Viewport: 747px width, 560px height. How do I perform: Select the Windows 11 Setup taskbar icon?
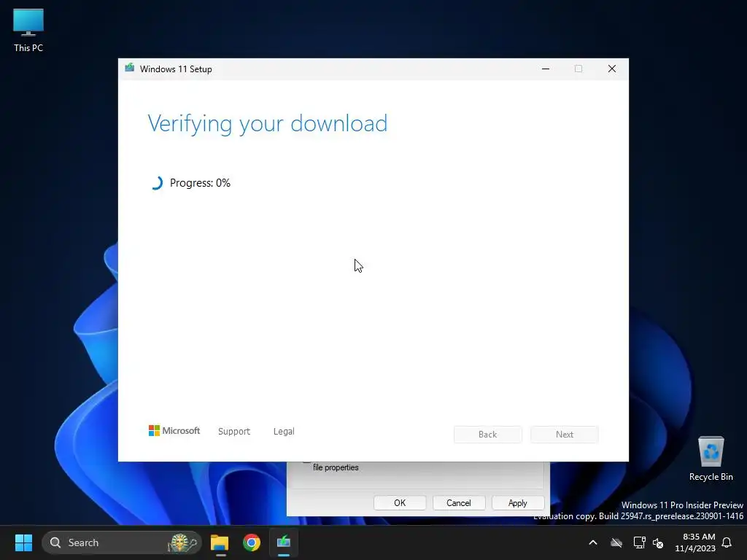[x=284, y=542]
